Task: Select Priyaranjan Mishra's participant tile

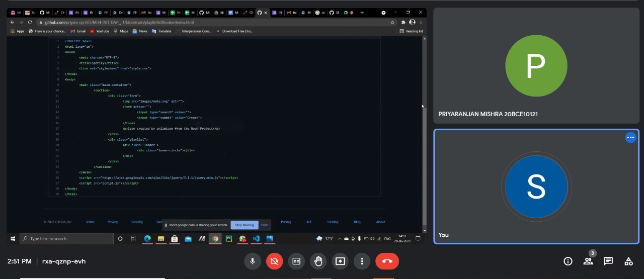Action: 536,66
